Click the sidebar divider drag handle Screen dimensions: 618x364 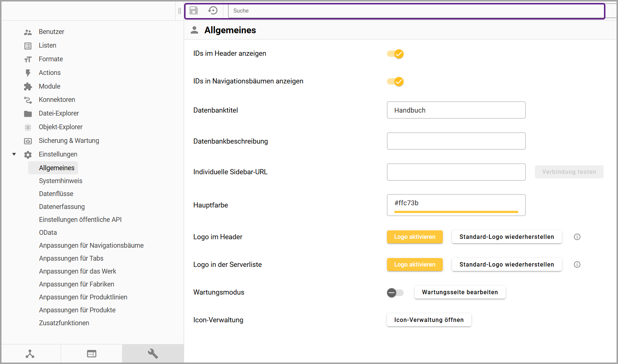click(x=180, y=11)
